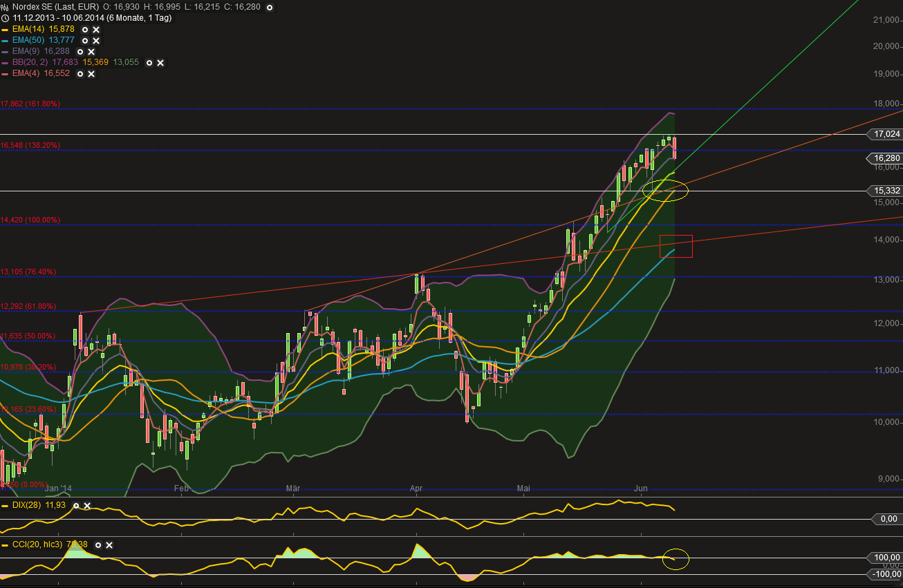Open settings circle after the OHLC values
903x588 pixels.
coord(270,8)
